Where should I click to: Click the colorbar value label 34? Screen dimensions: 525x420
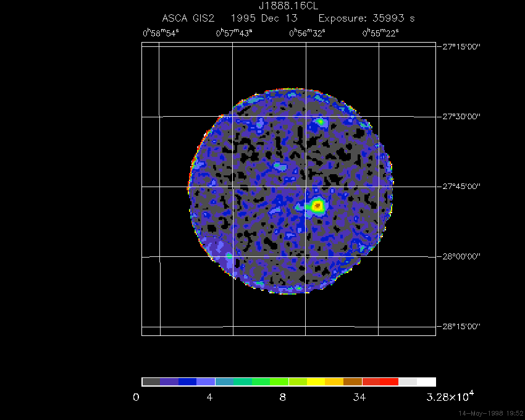pos(358,397)
